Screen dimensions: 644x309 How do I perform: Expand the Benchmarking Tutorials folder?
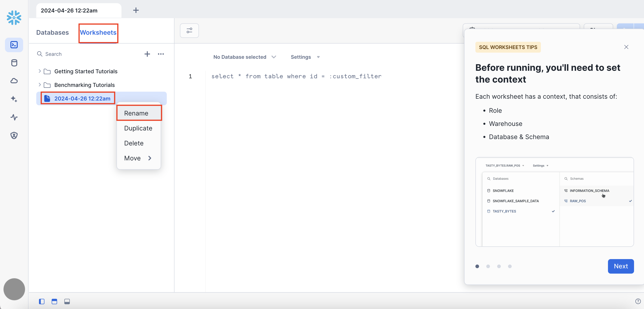click(x=39, y=85)
